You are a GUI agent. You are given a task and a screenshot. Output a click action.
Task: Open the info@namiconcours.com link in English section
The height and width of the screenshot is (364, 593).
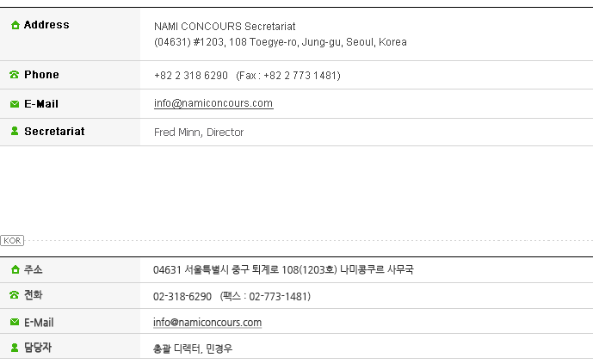(213, 103)
